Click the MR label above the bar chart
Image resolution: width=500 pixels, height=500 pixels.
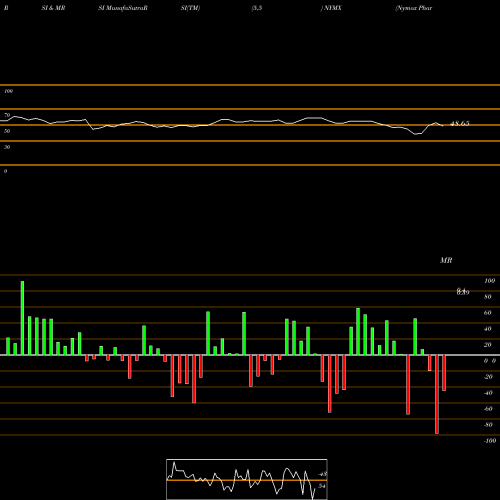446,260
